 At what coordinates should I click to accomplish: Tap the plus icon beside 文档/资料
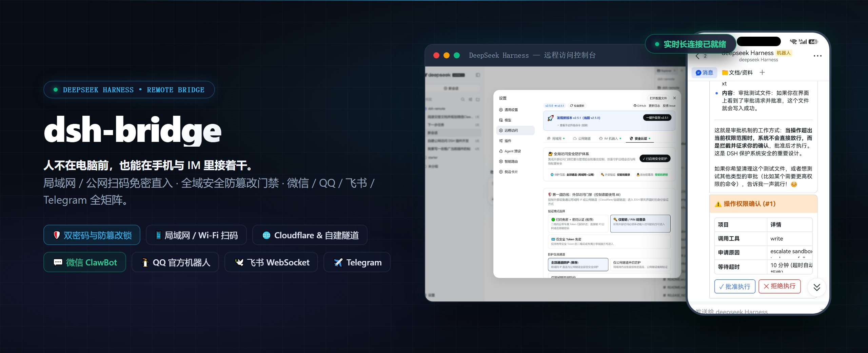coord(762,72)
